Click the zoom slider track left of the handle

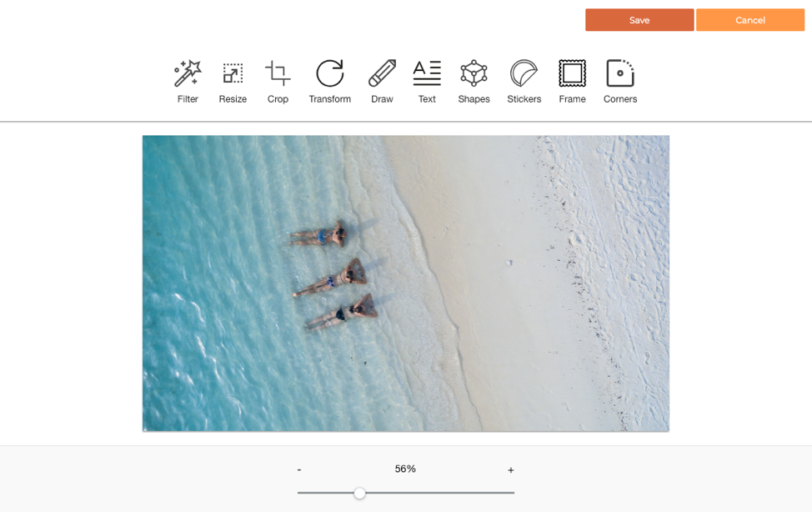[325, 493]
